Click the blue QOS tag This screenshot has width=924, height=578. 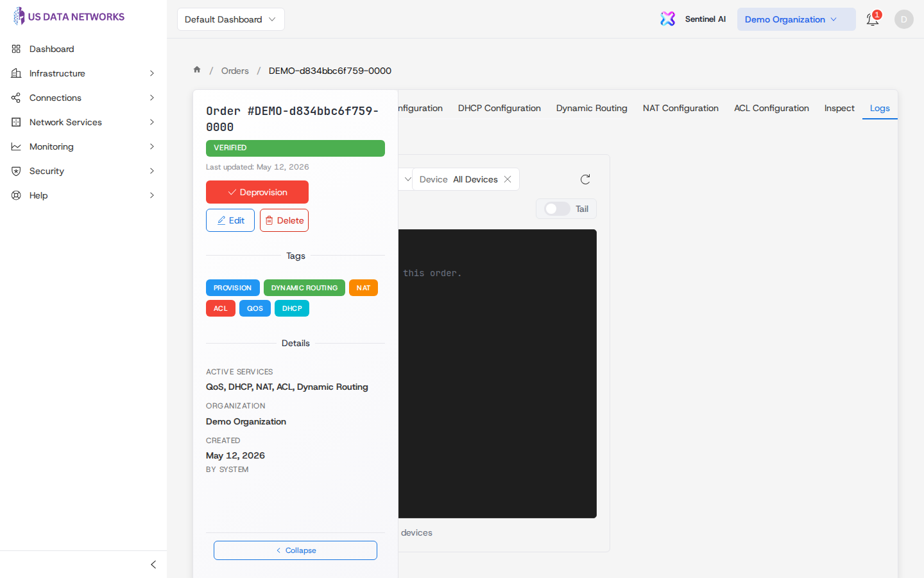(x=255, y=308)
